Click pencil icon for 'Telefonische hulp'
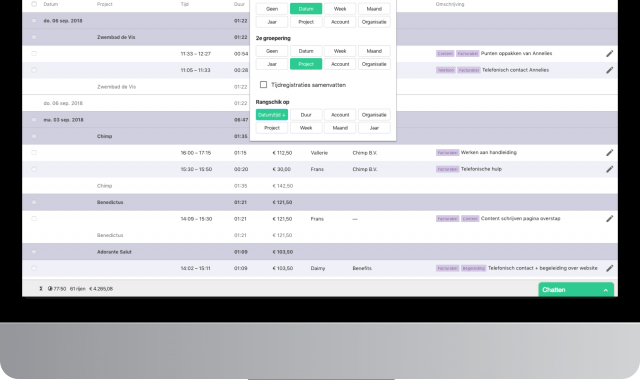Viewport: 640px width, 380px height. pyautogui.click(x=609, y=169)
